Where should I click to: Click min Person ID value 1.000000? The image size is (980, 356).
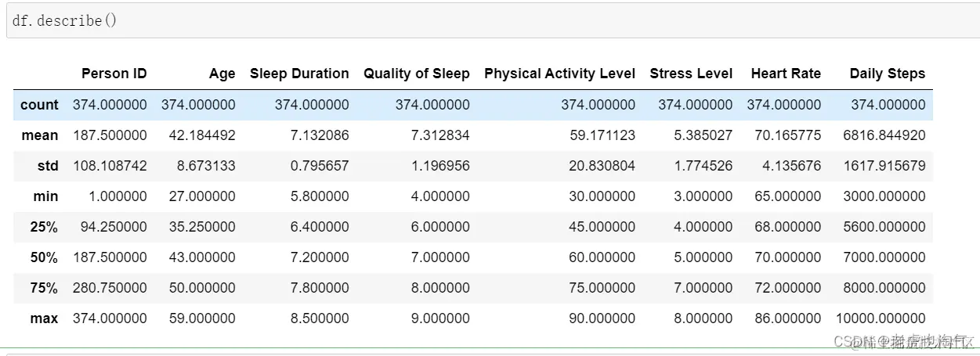click(x=118, y=196)
